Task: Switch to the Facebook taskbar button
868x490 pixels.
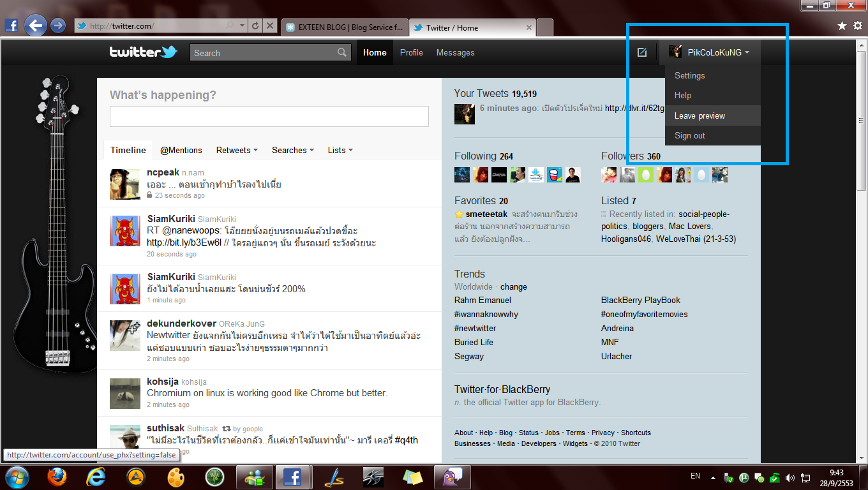Action: tap(293, 477)
